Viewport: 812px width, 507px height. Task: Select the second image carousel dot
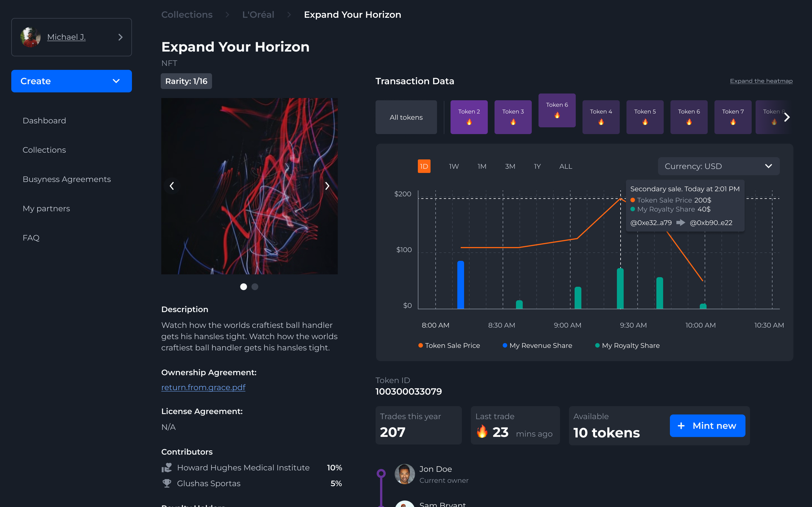pos(255,287)
